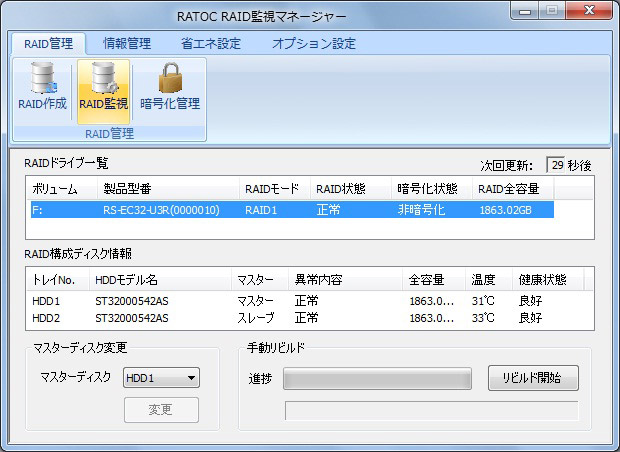
Task: Click the 非暗号化 status cell
Action: point(421,210)
